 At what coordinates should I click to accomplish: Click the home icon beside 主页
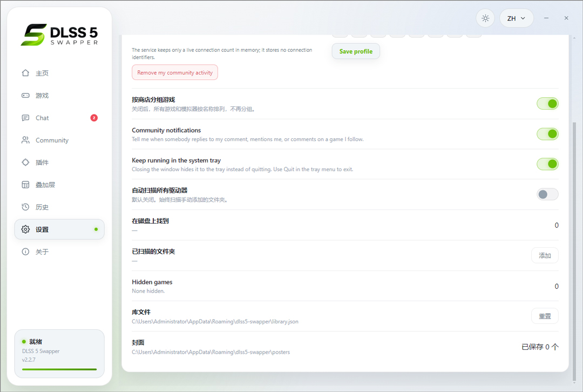[x=25, y=73]
